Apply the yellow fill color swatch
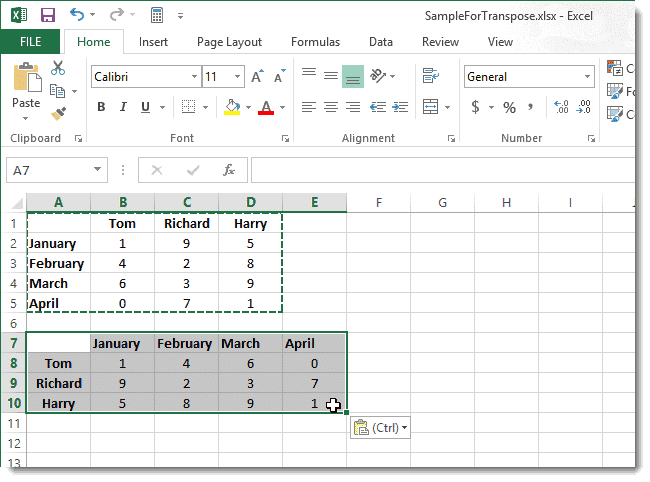The image size is (650, 482). point(232,108)
